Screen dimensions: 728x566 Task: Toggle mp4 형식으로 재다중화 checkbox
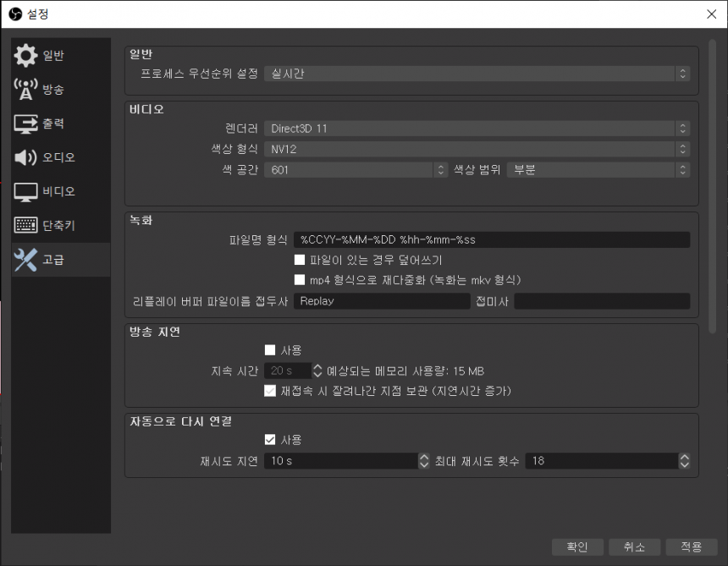point(299,280)
